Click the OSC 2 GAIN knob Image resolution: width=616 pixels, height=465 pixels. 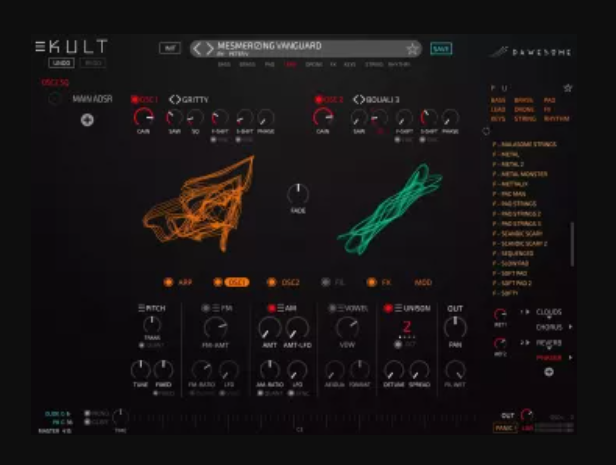323,117
